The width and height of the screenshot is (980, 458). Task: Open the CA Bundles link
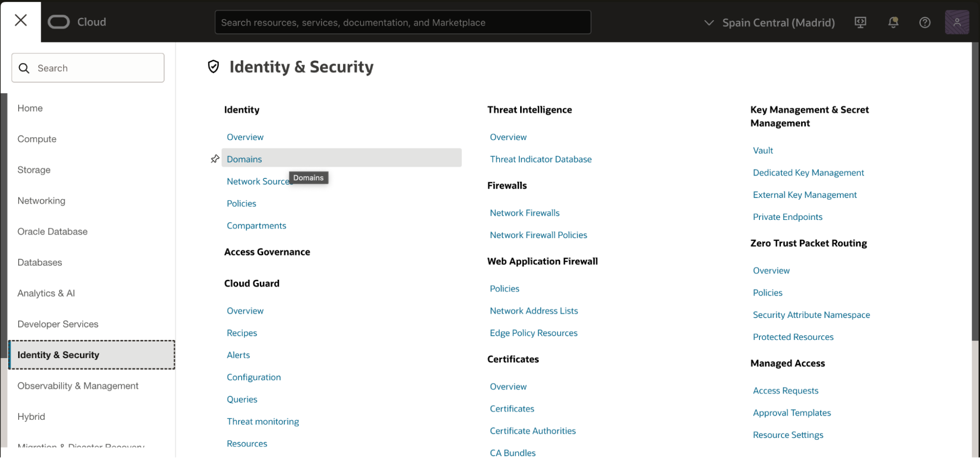click(x=513, y=453)
